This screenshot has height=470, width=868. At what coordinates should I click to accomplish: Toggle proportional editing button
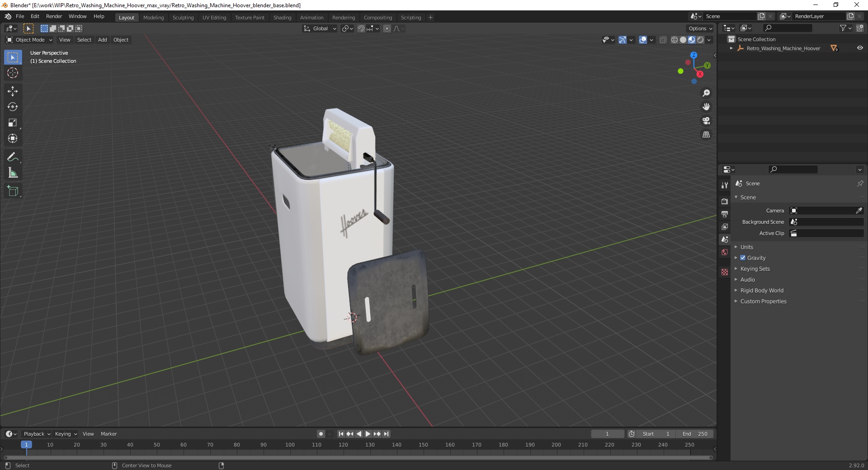coord(387,28)
